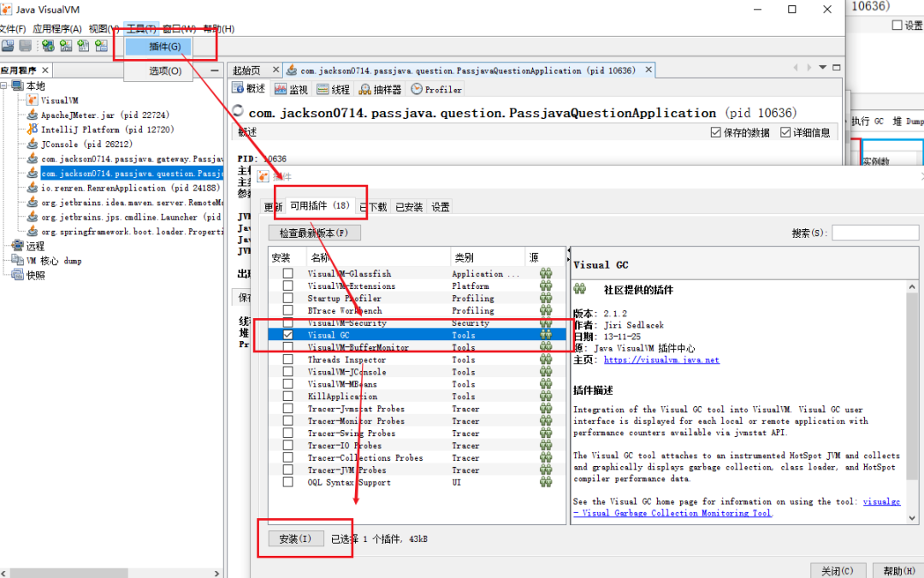Uncheck the Visual GC plugin checkbox

(287, 334)
